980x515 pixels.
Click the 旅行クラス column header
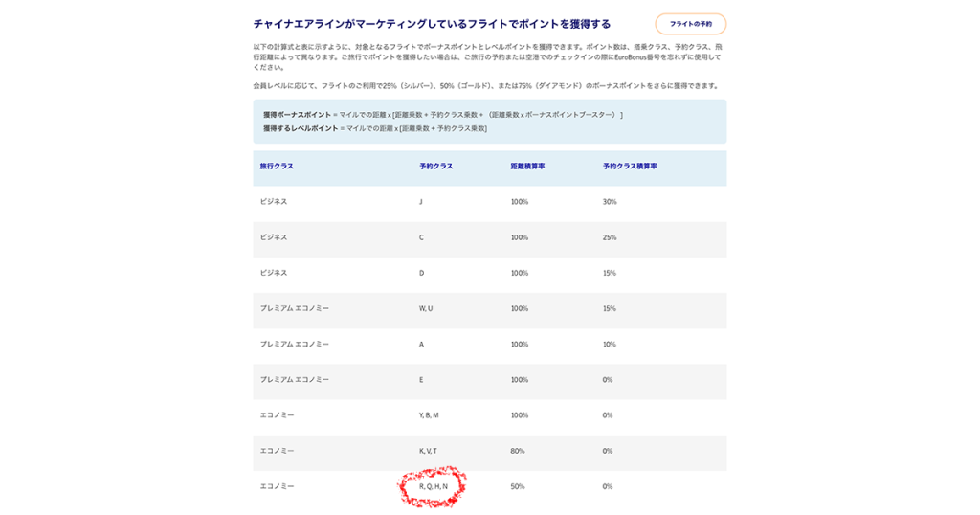click(277, 167)
